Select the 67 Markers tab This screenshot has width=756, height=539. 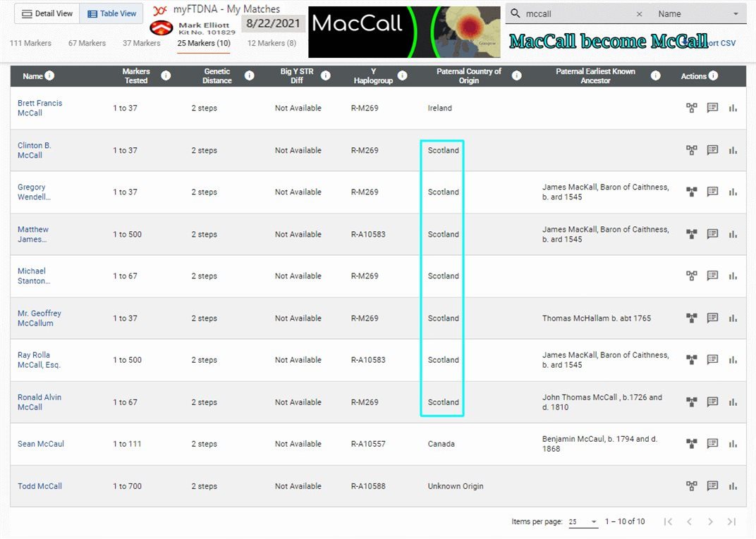(x=87, y=43)
